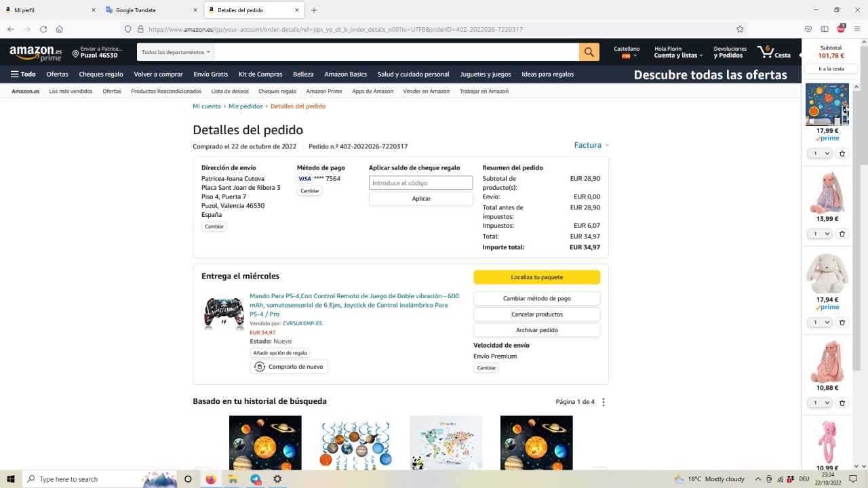Delete the 13,99 € bunny from cart
This screenshot has height=488, width=868.
pyautogui.click(x=842, y=234)
